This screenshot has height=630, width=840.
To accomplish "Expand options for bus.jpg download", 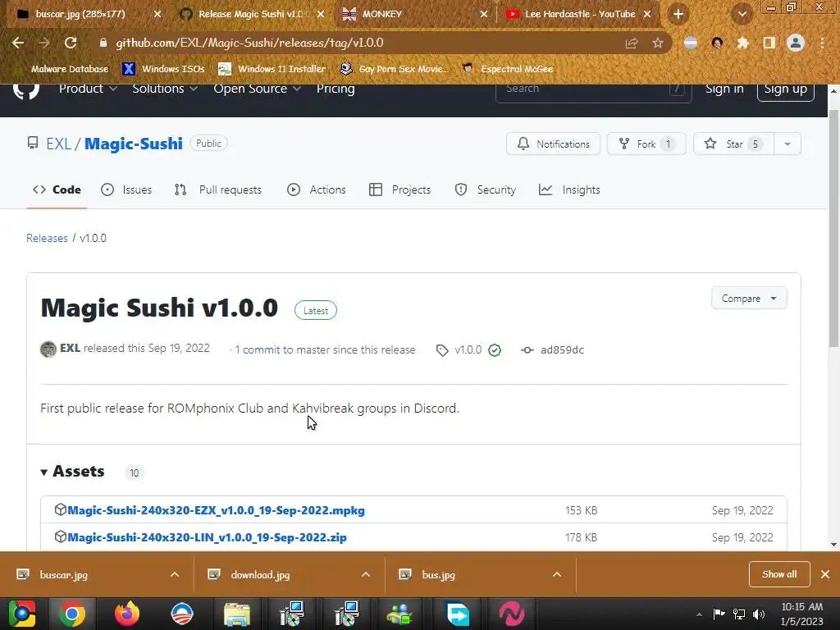I will (557, 575).
